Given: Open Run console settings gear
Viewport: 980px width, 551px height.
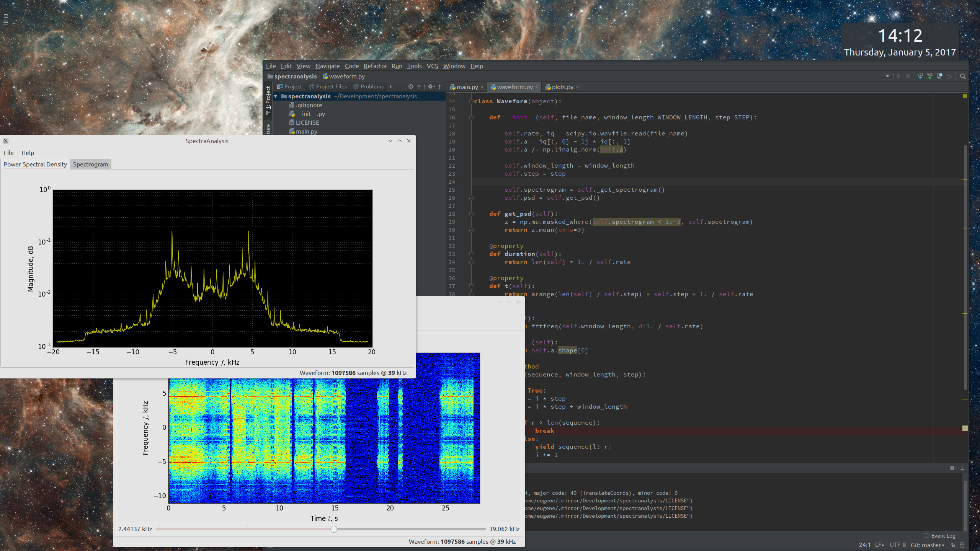Looking at the screenshot, I should 953,468.
